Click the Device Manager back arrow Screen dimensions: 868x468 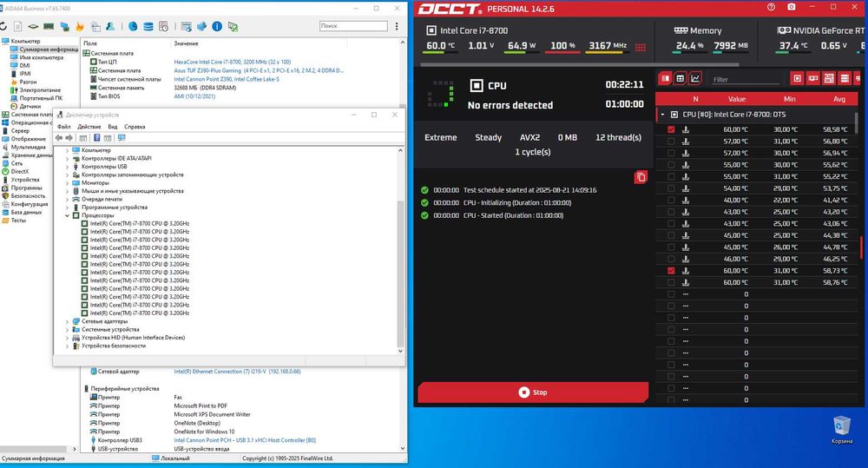point(59,138)
